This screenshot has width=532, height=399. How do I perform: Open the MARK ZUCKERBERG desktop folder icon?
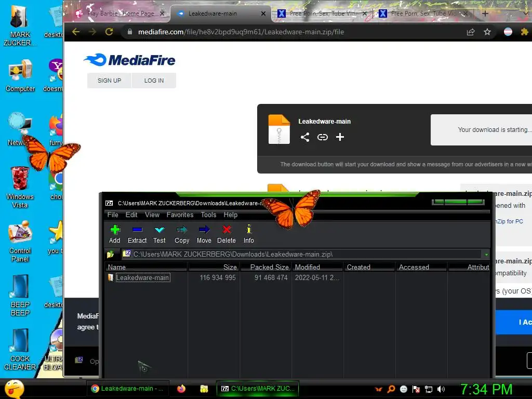point(20,25)
